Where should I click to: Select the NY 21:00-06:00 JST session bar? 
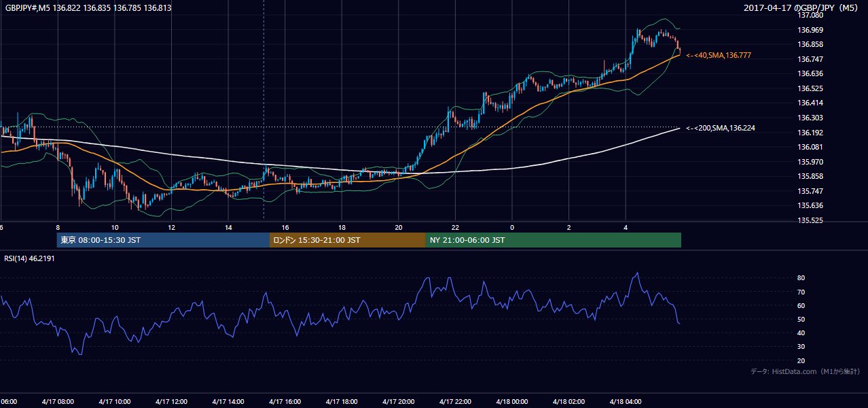(554, 240)
